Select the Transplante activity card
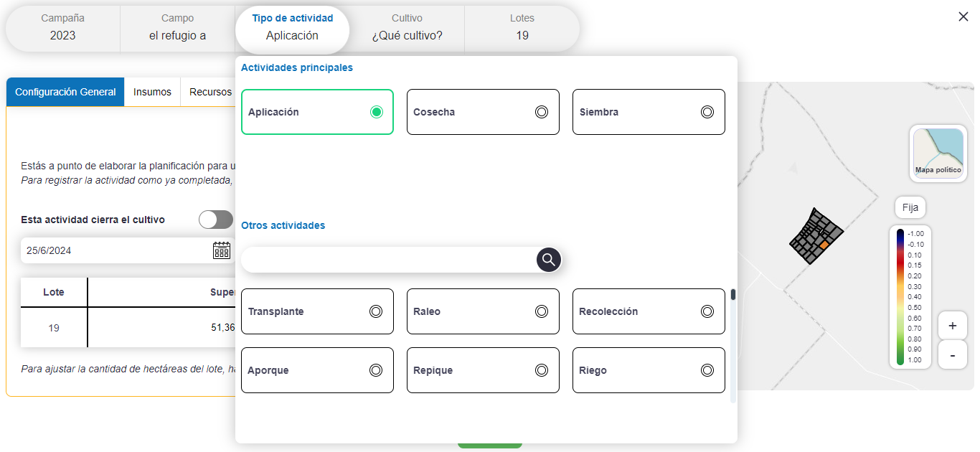 (x=317, y=311)
